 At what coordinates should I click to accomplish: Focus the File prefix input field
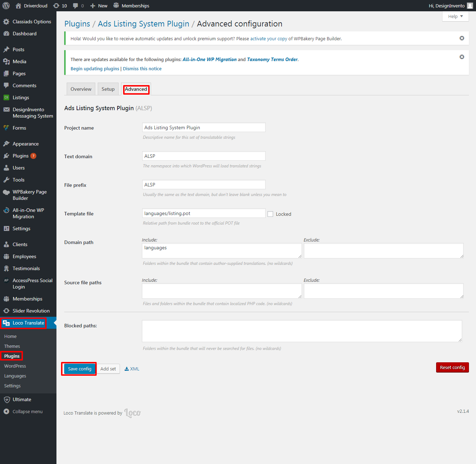point(204,185)
